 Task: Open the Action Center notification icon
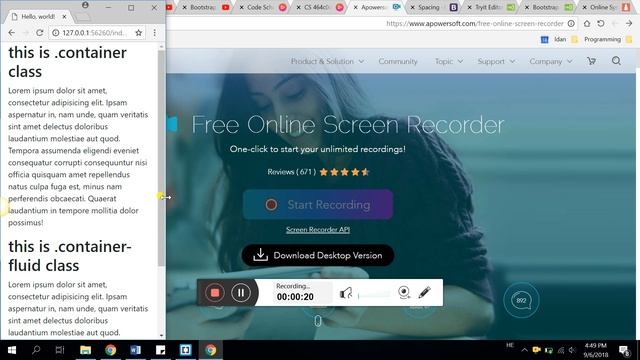624,350
